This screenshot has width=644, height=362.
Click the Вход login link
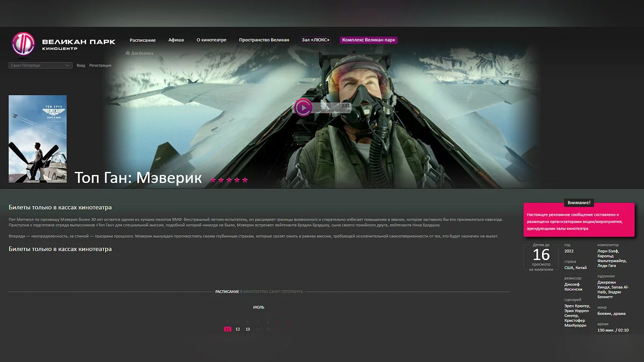click(81, 65)
